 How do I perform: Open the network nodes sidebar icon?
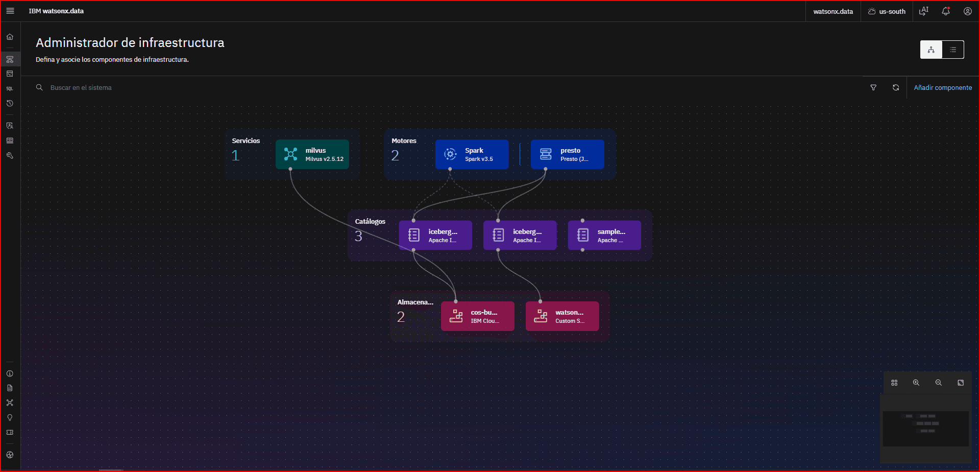tap(10, 403)
